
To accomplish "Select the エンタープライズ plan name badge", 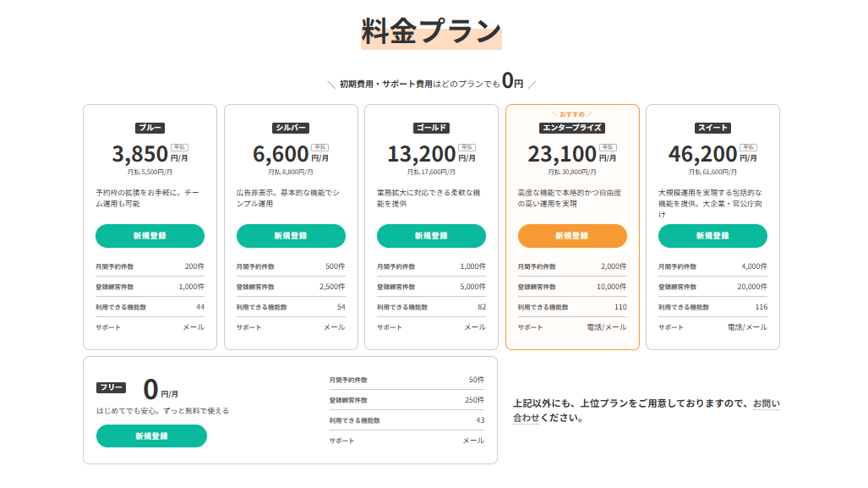I will click(x=572, y=129).
